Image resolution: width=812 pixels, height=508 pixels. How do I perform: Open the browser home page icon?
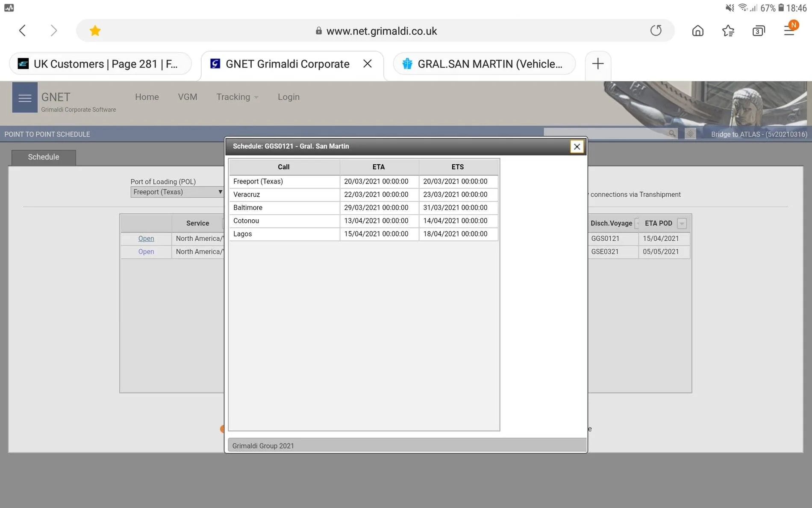click(697, 30)
